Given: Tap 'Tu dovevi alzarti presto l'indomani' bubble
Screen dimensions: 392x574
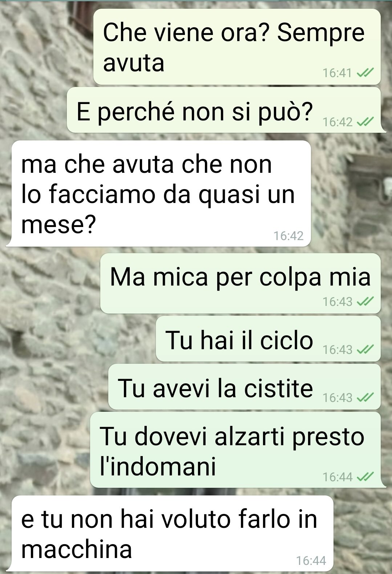Looking at the screenshot, I should point(235,450).
